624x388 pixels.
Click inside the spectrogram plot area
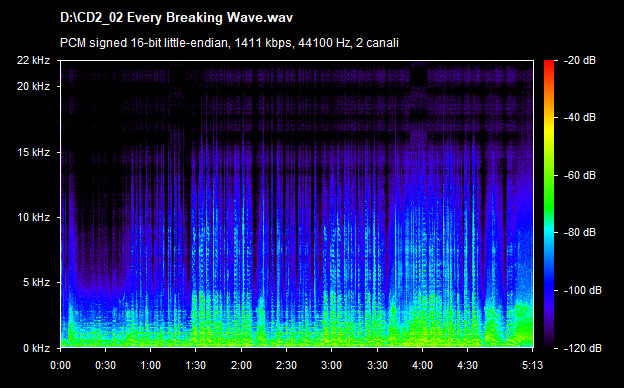297,204
